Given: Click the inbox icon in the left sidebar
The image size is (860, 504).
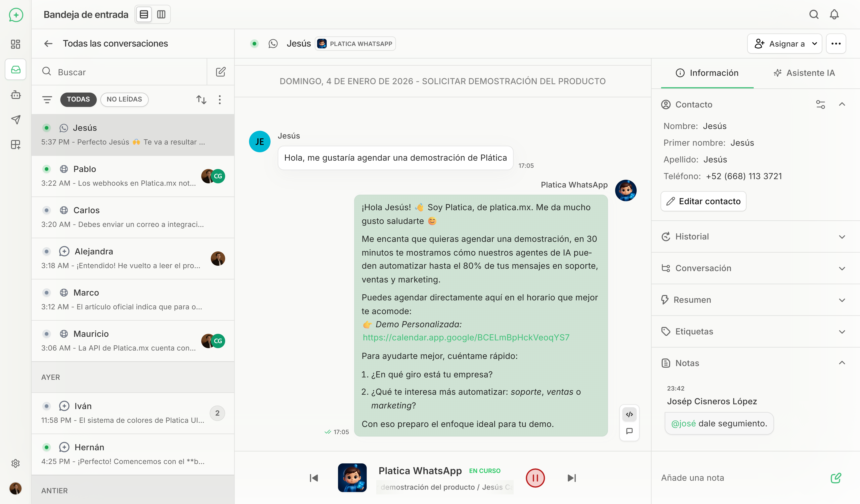Looking at the screenshot, I should [x=15, y=69].
